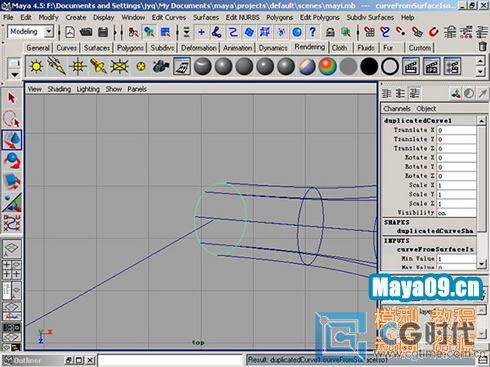Select the single perspective view layout
Screen dimensions: 490x367
tap(12, 248)
